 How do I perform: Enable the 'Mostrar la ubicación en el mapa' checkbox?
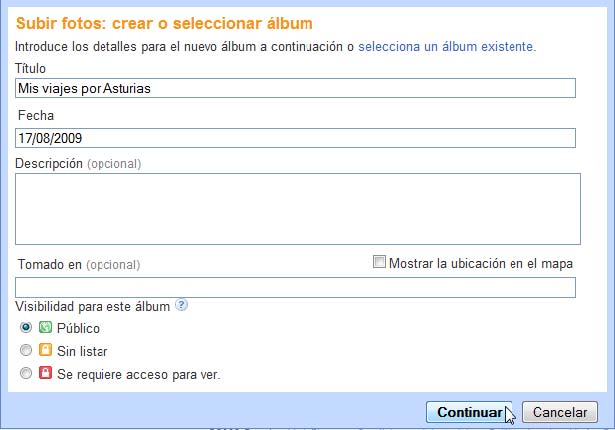pyautogui.click(x=379, y=262)
